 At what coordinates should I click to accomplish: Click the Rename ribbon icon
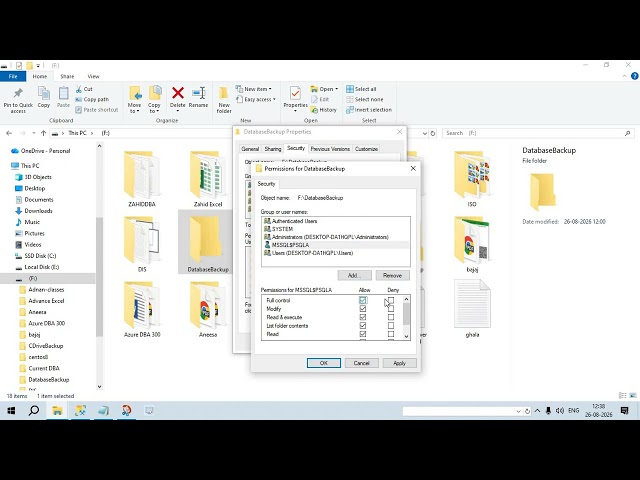point(198,93)
